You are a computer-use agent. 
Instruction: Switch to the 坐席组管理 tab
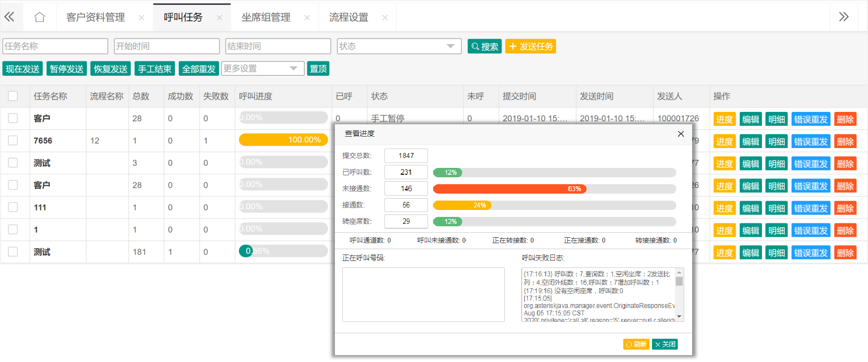click(x=266, y=17)
